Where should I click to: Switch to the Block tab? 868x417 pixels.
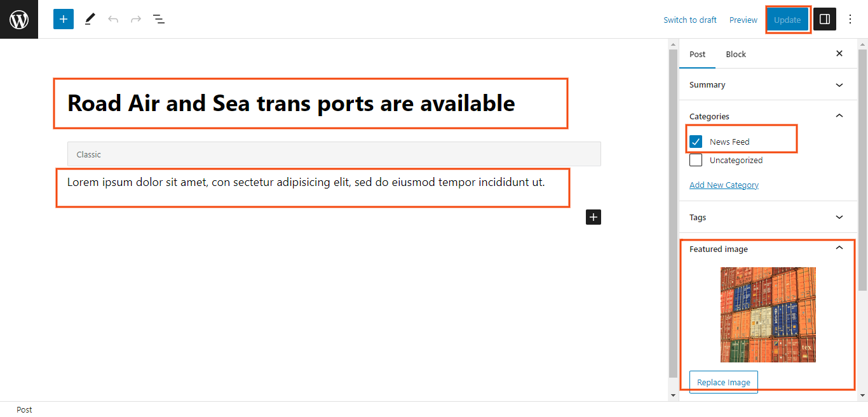pos(736,54)
